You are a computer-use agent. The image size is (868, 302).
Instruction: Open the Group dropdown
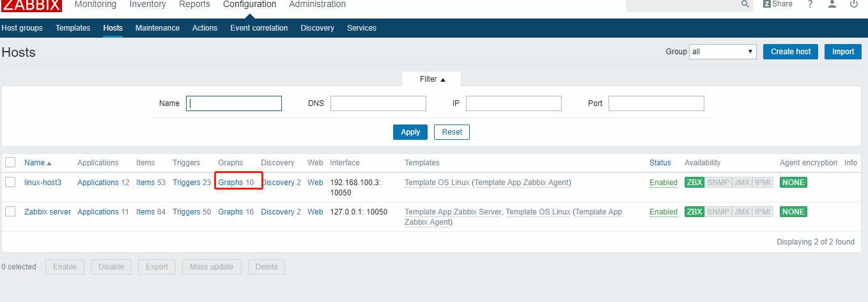click(x=723, y=52)
